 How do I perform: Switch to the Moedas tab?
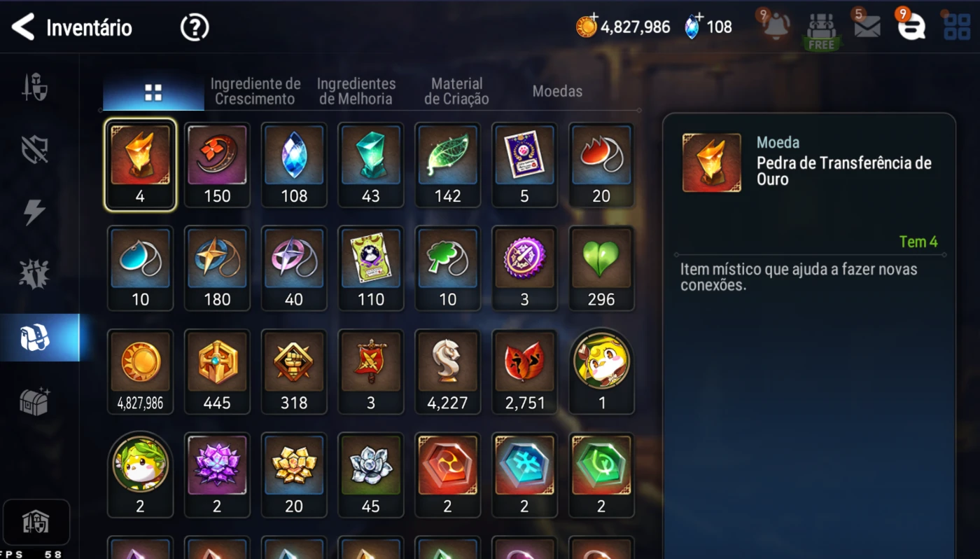point(557,91)
